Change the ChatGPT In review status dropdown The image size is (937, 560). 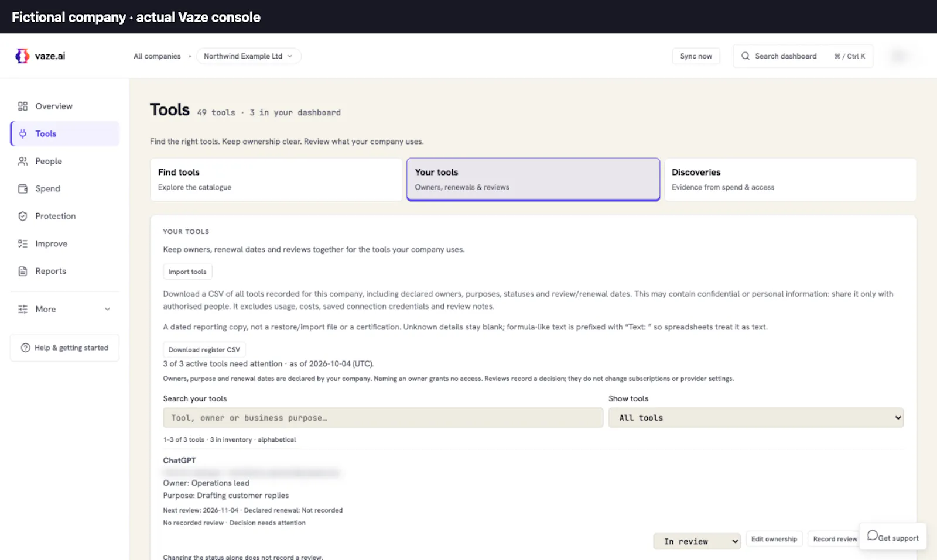(697, 541)
